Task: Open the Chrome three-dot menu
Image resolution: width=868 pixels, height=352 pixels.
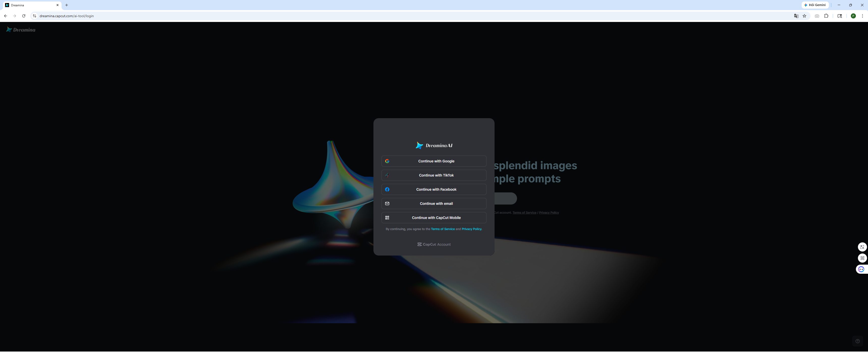Action: coord(862,16)
